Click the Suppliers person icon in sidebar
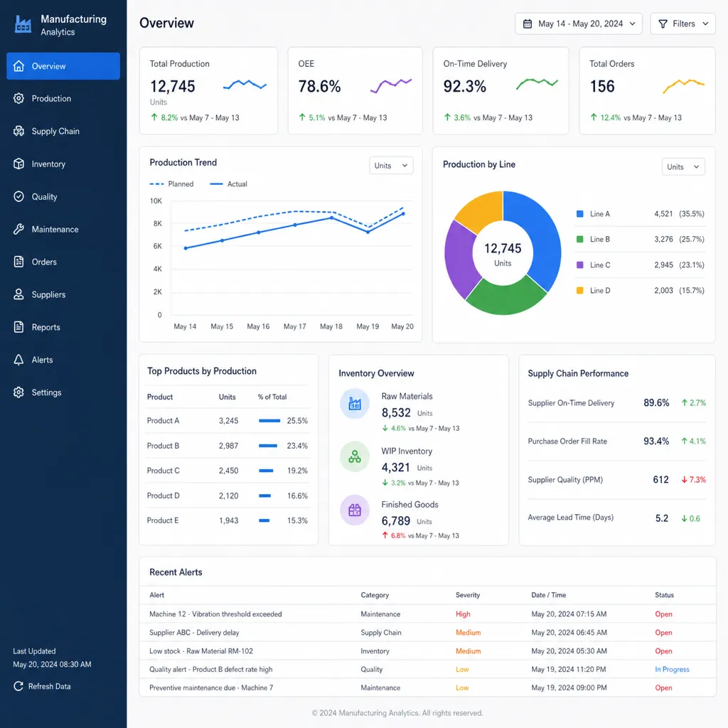This screenshot has width=728, height=728. 18,294
